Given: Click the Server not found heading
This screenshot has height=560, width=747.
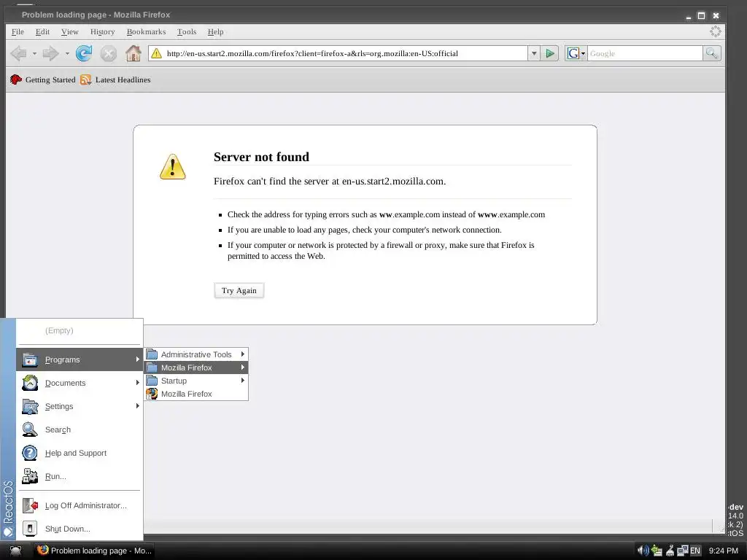Looking at the screenshot, I should coord(262,157).
